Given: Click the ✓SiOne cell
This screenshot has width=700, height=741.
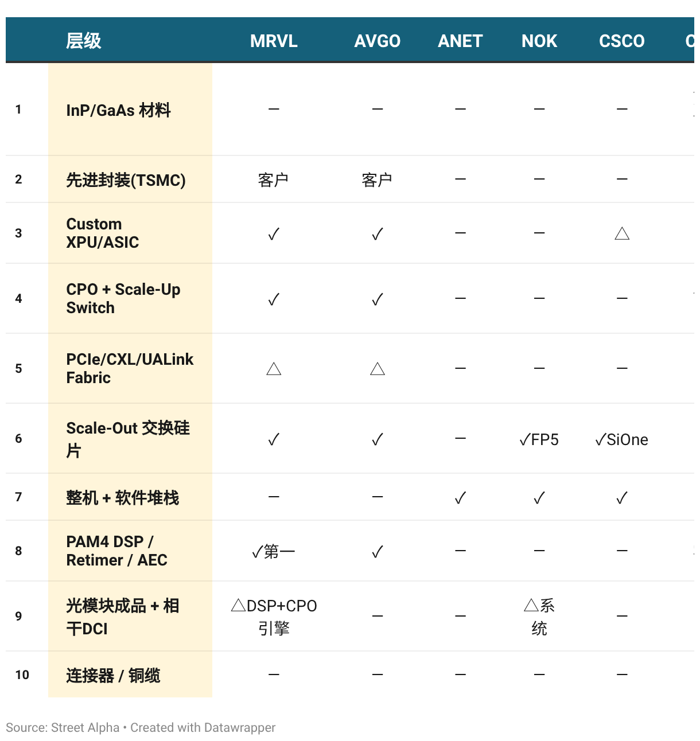Looking at the screenshot, I should (x=622, y=439).
